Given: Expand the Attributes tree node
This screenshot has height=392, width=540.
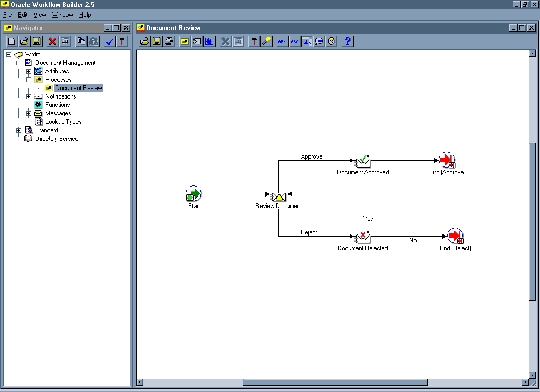Looking at the screenshot, I should pyautogui.click(x=29, y=71).
